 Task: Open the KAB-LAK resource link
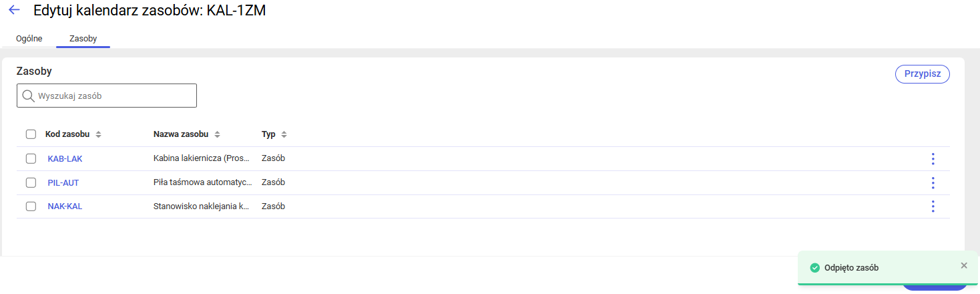65,159
